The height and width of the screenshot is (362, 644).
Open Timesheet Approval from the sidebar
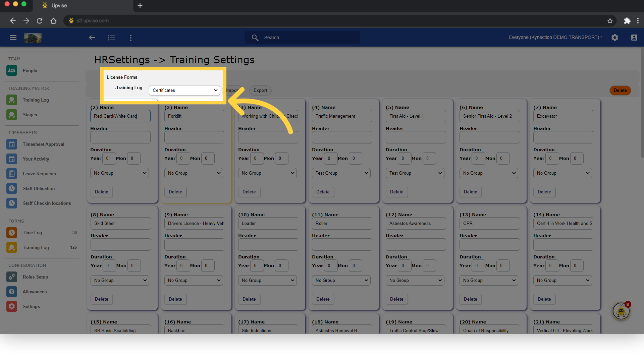point(12,144)
